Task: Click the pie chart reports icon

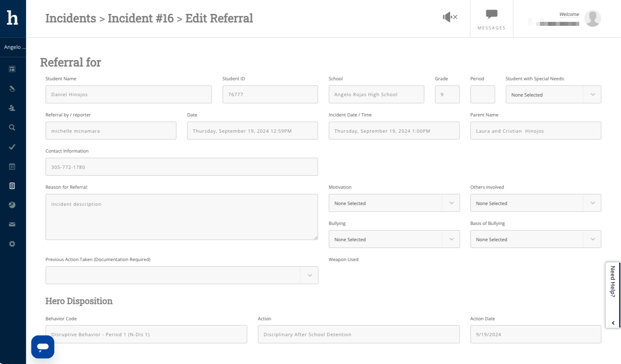Action: click(12, 205)
